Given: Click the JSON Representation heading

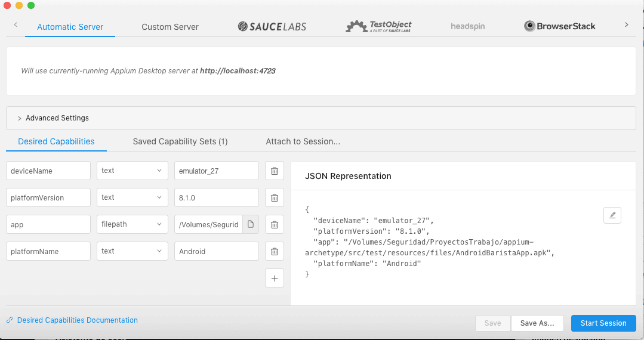Looking at the screenshot, I should 348,176.
